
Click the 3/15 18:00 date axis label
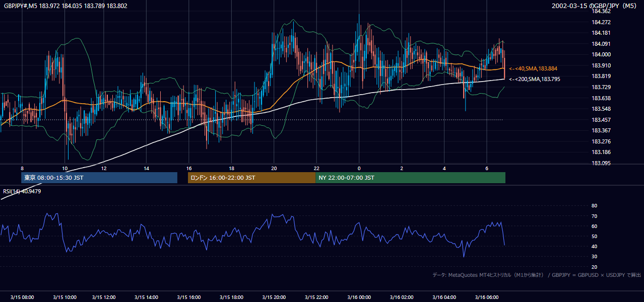[231, 297]
